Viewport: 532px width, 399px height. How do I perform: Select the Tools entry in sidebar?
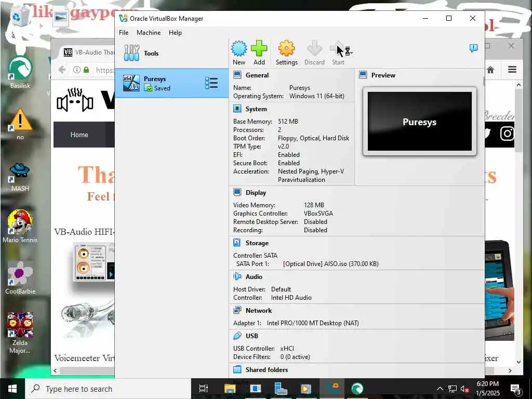coord(171,54)
